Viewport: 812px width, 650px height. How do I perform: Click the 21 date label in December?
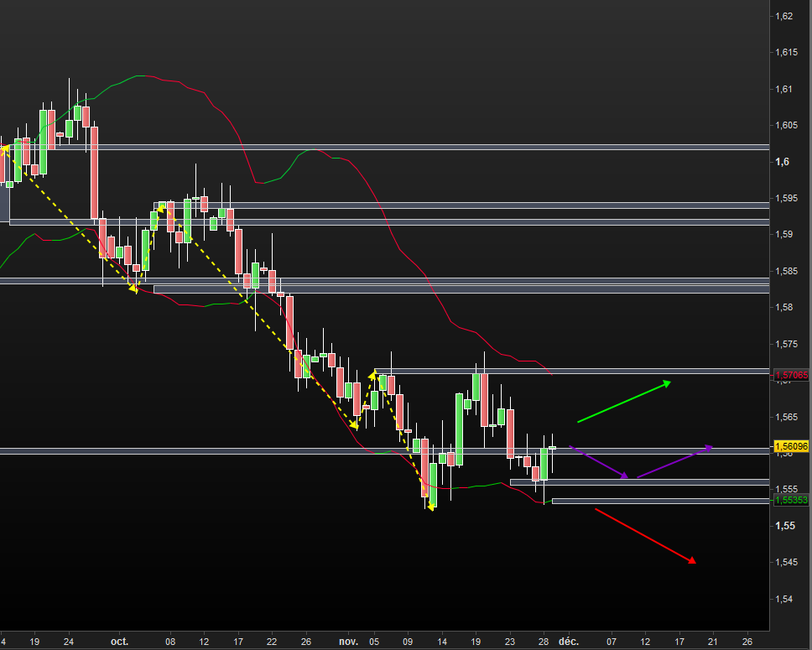[x=712, y=642]
